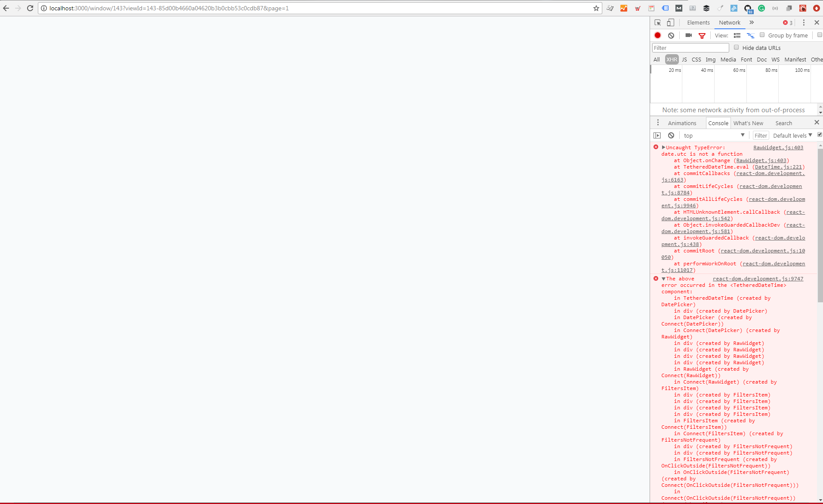Open RawWidget.js:403 source link at top right
The width and height of the screenshot is (823, 504).
click(778, 148)
